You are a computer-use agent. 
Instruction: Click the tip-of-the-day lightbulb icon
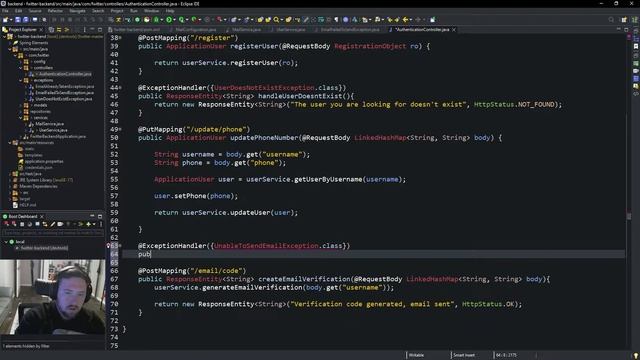(636, 356)
